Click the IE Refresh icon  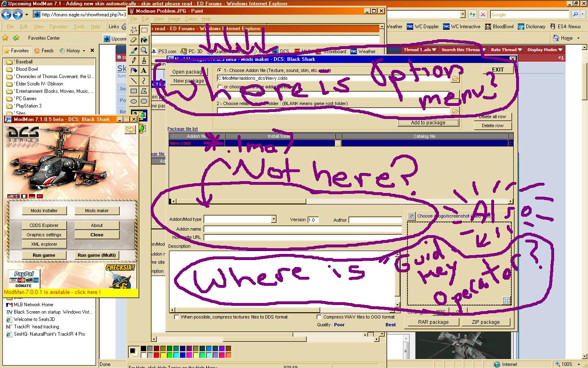[472, 14]
